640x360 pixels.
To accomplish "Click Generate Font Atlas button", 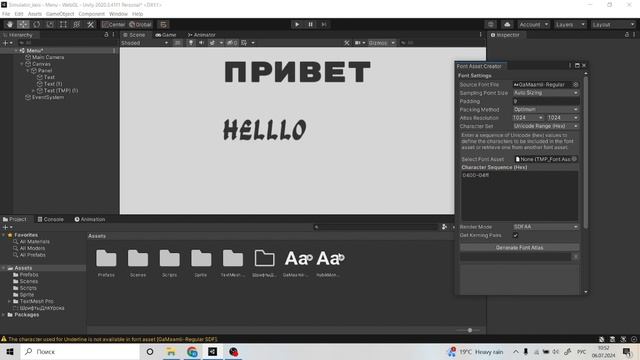I will pyautogui.click(x=519, y=248).
